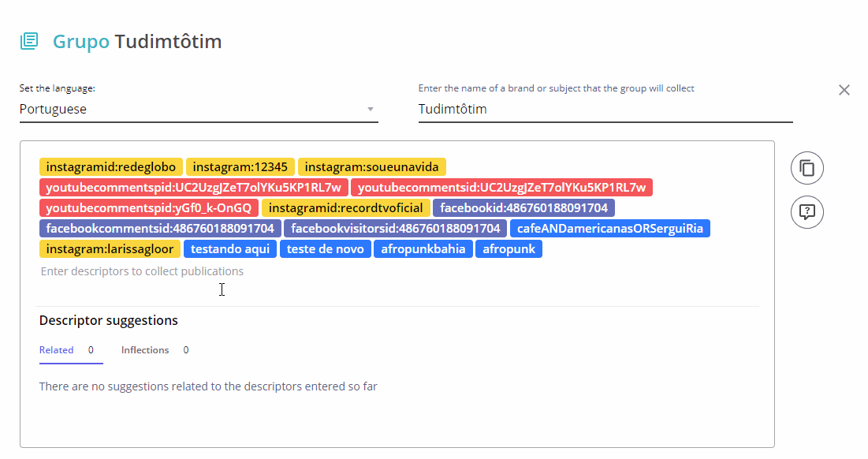This screenshot has height=459, width=868.
Task: Select the facebookid:486760188091704 tag
Action: tap(524, 208)
